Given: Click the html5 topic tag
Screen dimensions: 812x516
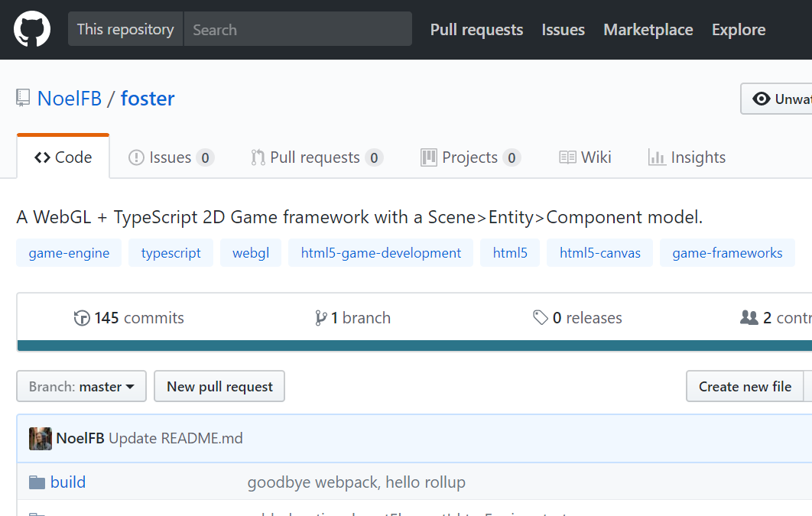Looking at the screenshot, I should (x=510, y=252).
